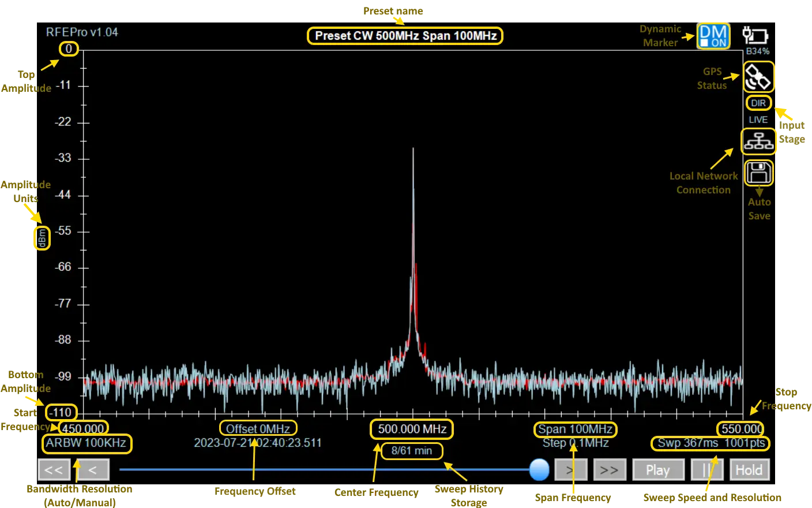Click the Auto Save floppy disk icon
812x508 pixels.
[x=758, y=173]
